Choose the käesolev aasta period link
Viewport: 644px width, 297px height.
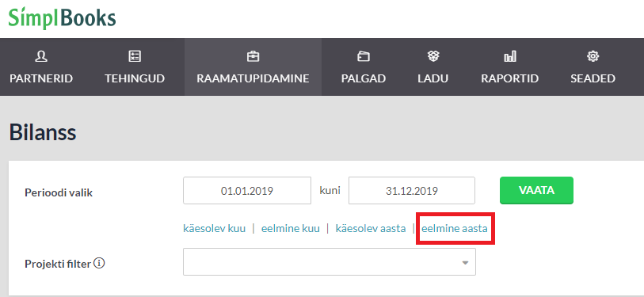[x=371, y=228]
